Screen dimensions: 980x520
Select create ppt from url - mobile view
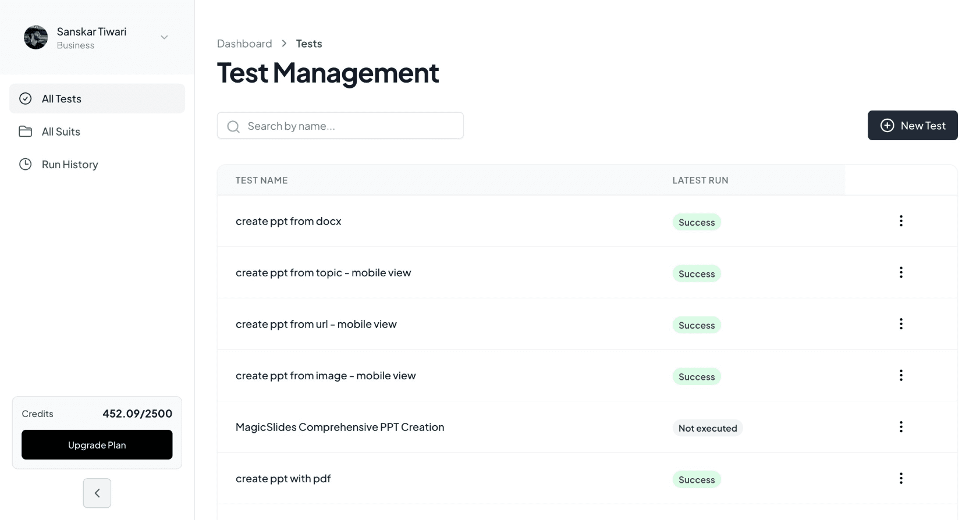pos(316,325)
